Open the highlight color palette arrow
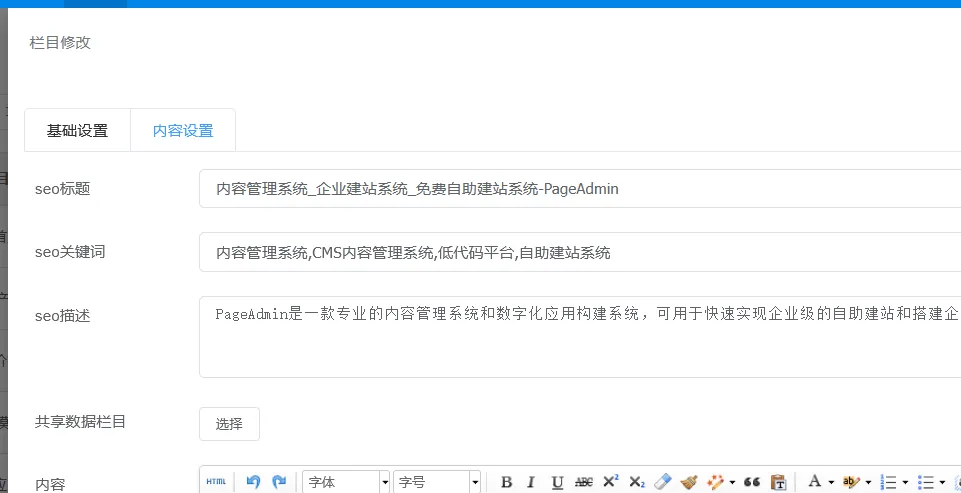This screenshot has width=961, height=493. coord(868,483)
